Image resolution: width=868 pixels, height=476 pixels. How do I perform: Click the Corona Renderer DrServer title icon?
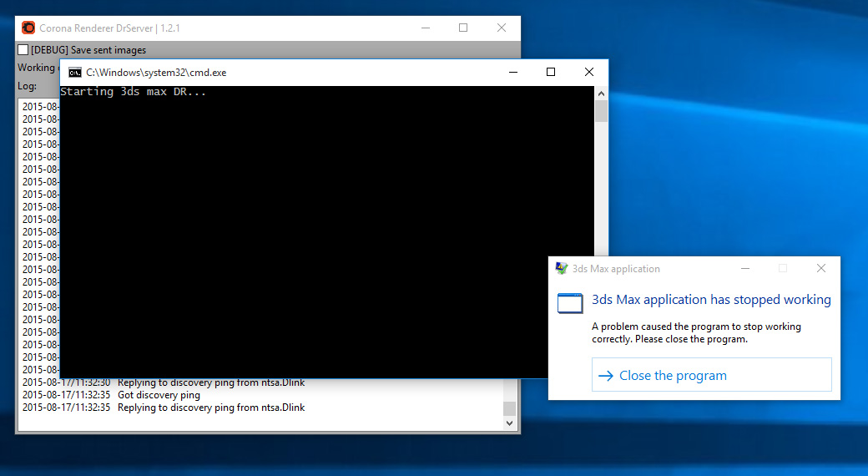tap(28, 28)
